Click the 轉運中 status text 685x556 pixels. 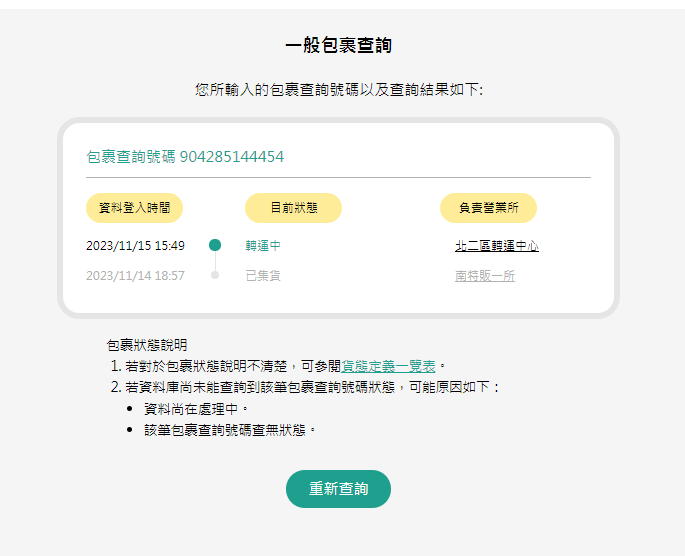[x=263, y=246]
